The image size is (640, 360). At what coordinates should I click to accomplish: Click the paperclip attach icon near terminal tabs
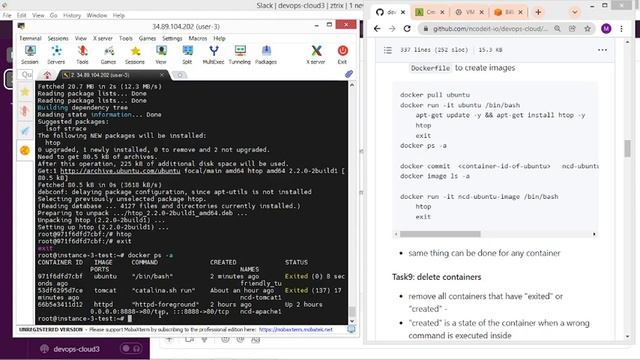coord(349,74)
